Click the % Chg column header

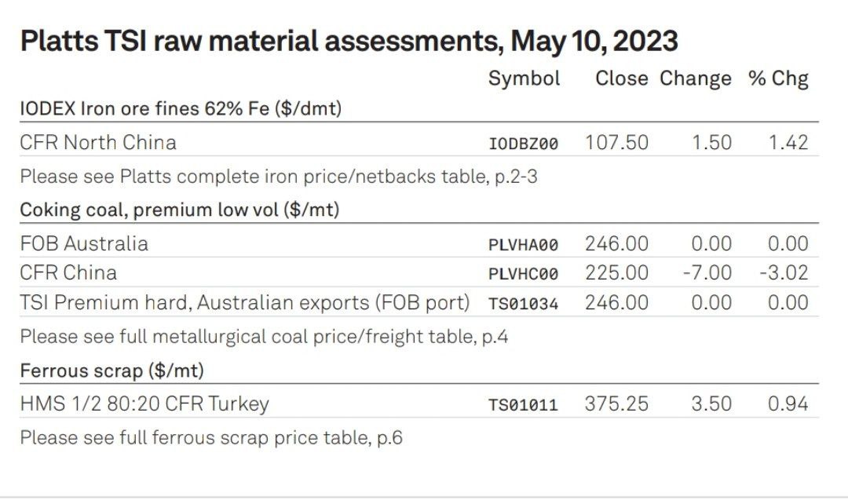pos(778,79)
